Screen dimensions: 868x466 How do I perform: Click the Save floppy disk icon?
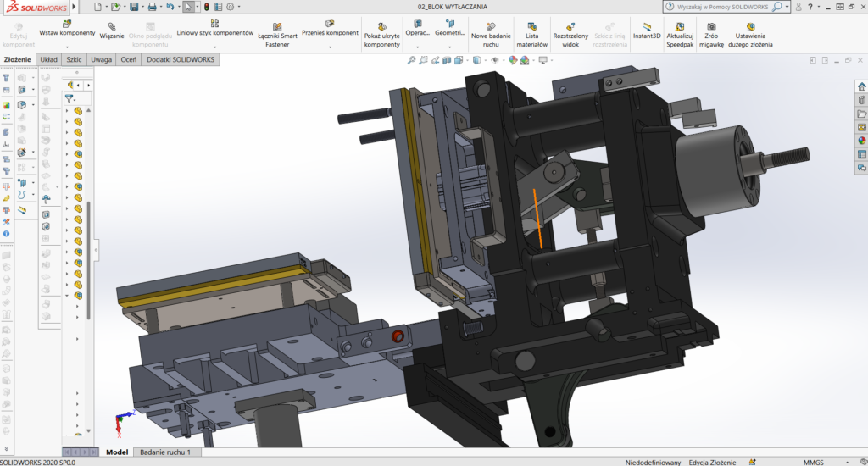134,7
